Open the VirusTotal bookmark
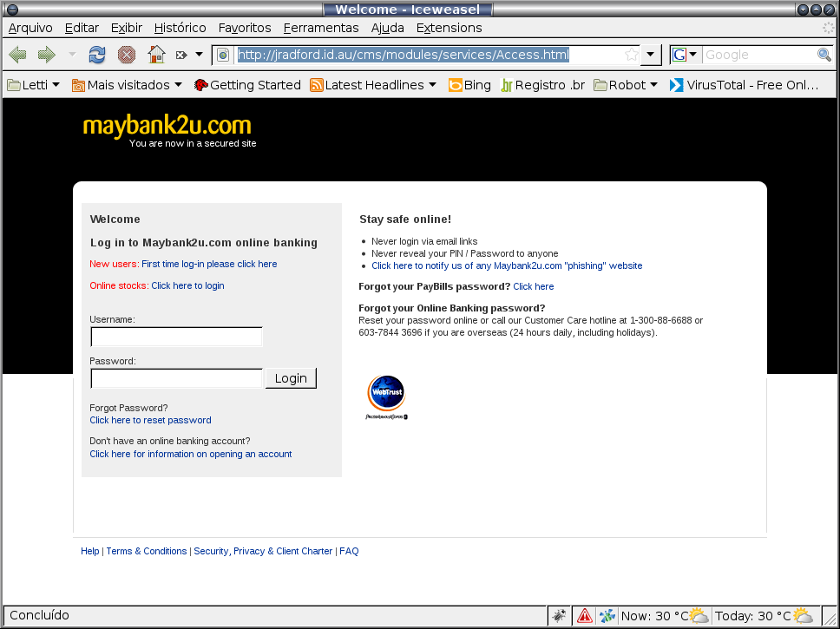Screen dimensions: 840x629 tap(745, 85)
